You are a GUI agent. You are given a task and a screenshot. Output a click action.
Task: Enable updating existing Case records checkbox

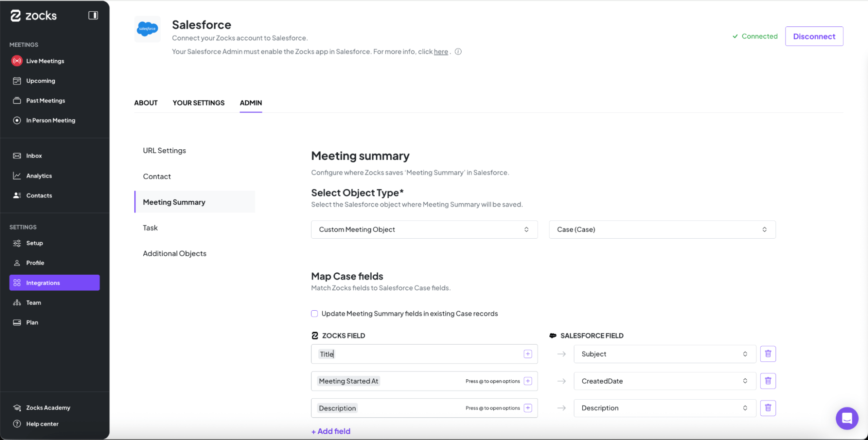pos(314,314)
